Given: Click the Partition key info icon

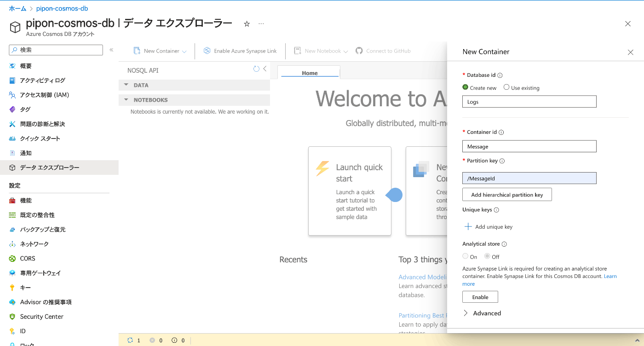Looking at the screenshot, I should (x=502, y=161).
